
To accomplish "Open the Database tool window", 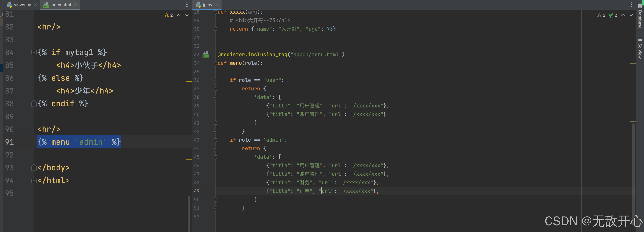I will tap(640, 16).
